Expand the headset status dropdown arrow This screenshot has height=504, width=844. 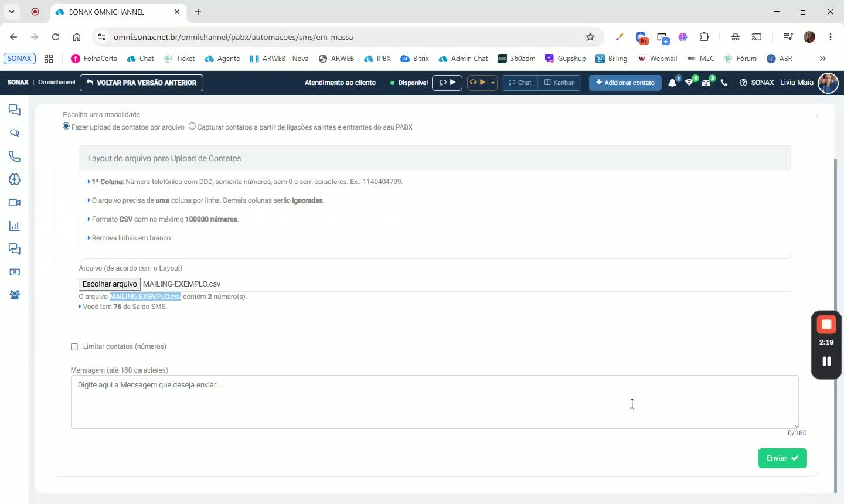493,83
